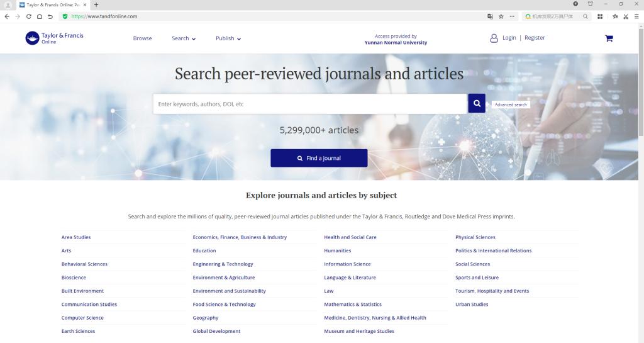This screenshot has width=644, height=343.
Task: Click the Login link
Action: (509, 38)
